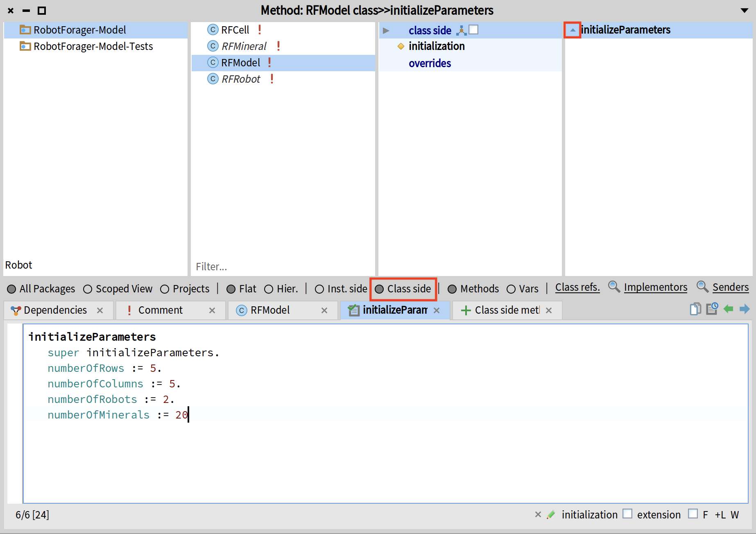Viewport: 756px width, 534px height.
Task: Click the Senders link
Action: point(730,287)
